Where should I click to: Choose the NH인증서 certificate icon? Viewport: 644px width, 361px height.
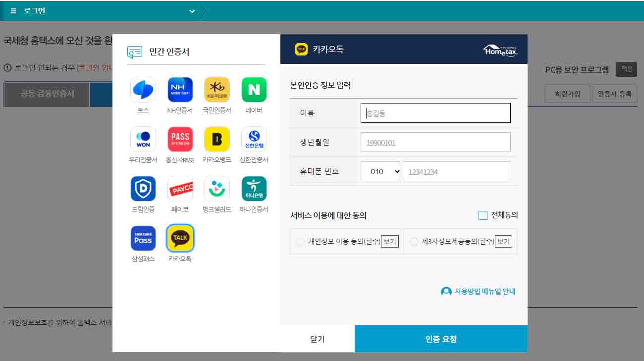[180, 90]
